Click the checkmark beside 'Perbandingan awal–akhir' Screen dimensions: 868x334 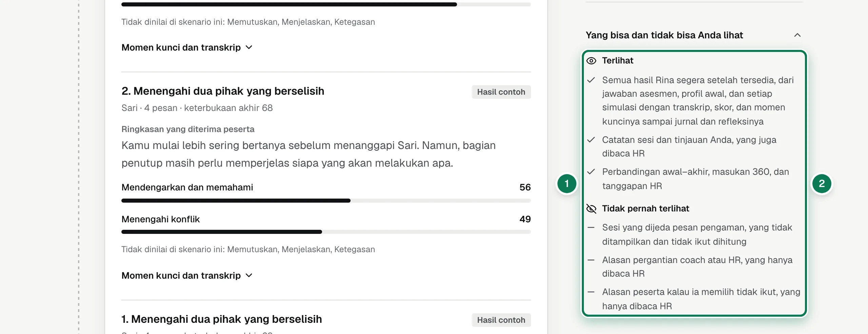(x=591, y=172)
